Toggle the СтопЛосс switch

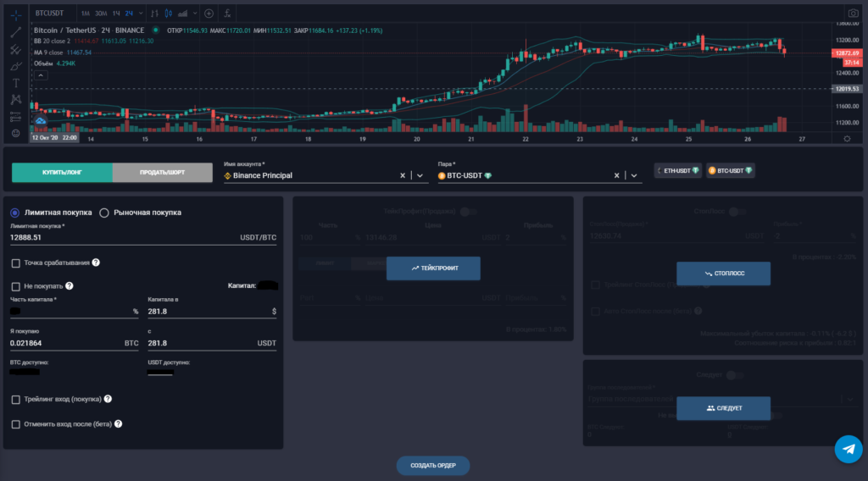coord(737,211)
